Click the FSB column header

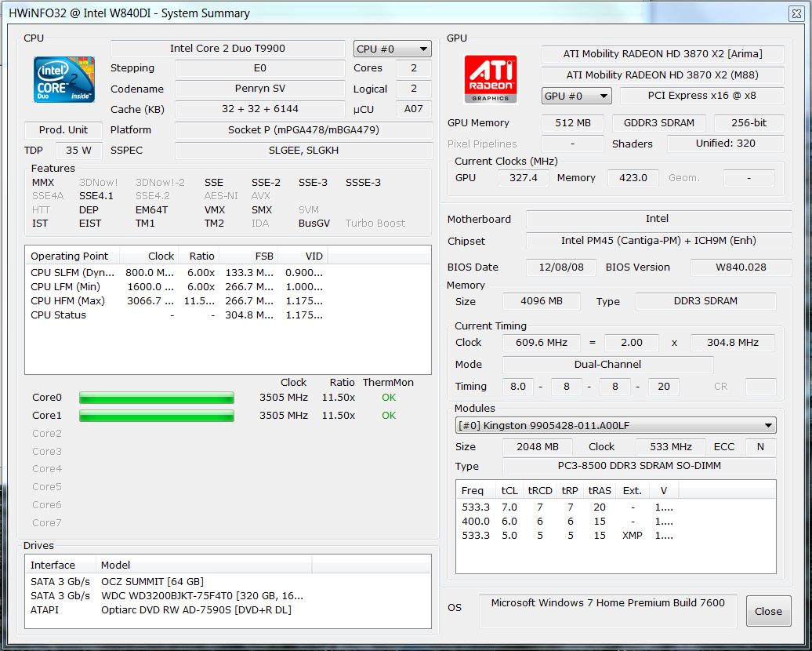pos(248,256)
